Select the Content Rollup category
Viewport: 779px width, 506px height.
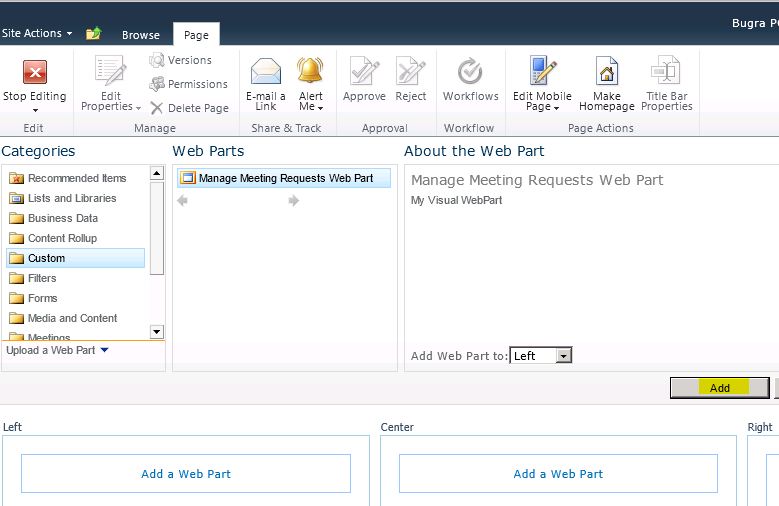click(62, 238)
